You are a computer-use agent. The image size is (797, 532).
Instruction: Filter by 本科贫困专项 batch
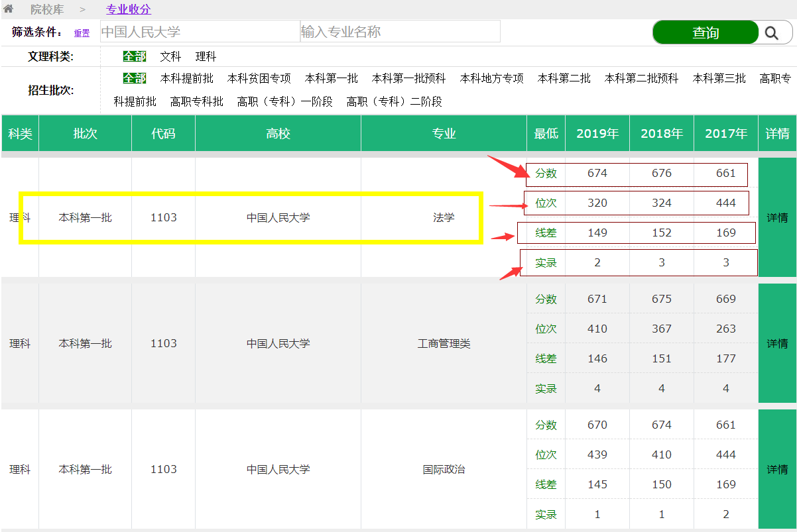tap(259, 78)
